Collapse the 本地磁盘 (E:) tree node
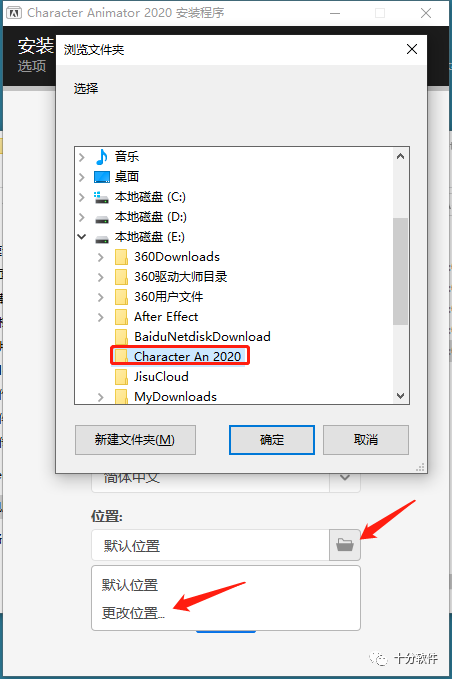The height and width of the screenshot is (679, 452). click(x=81, y=237)
